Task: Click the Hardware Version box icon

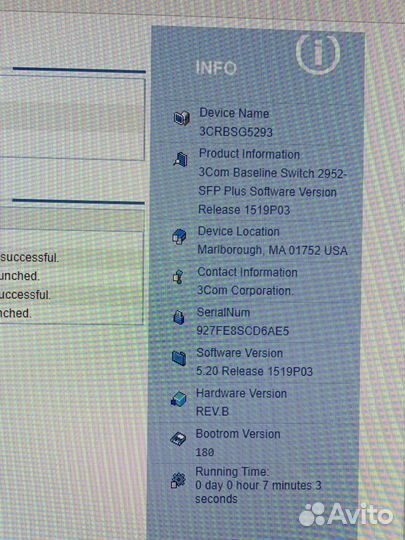Action: click(x=178, y=399)
